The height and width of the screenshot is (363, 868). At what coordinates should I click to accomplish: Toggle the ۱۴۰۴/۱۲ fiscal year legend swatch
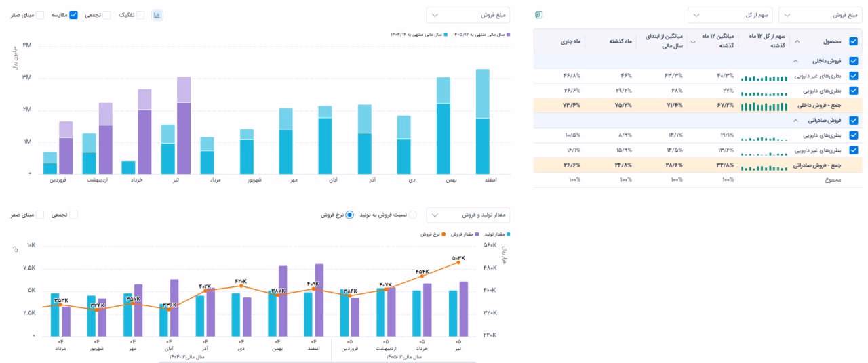pyautogui.click(x=446, y=34)
